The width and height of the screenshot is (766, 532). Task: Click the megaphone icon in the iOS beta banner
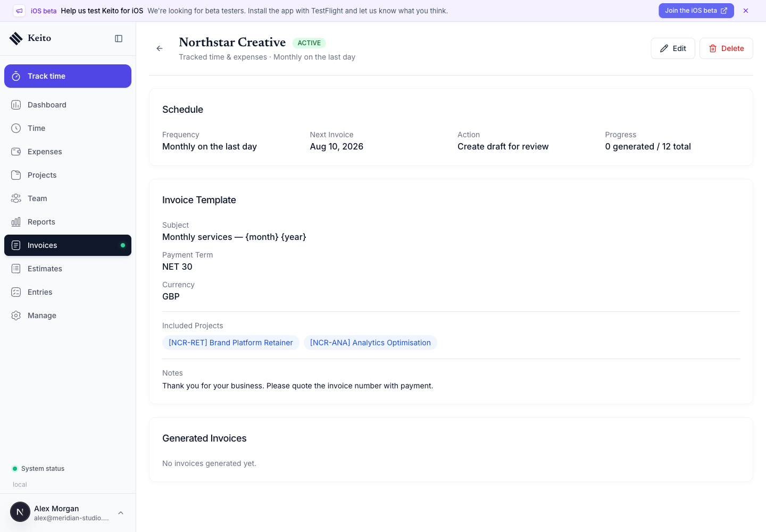19,11
